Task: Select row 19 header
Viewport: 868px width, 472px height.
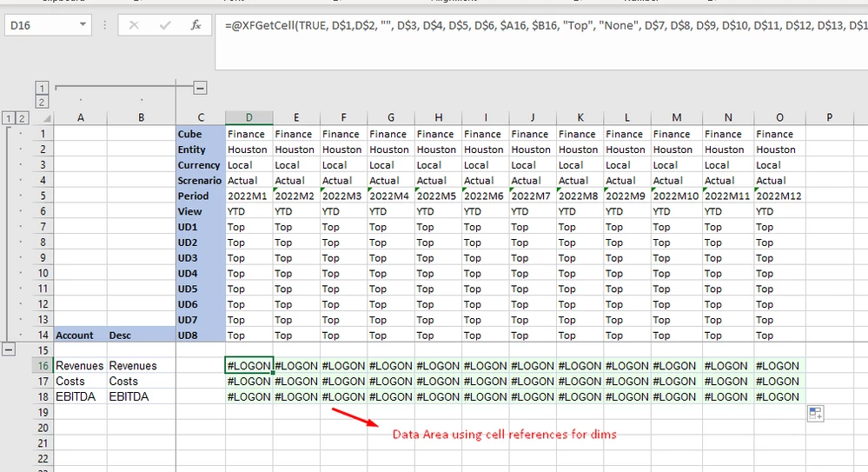Action: pyautogui.click(x=43, y=412)
